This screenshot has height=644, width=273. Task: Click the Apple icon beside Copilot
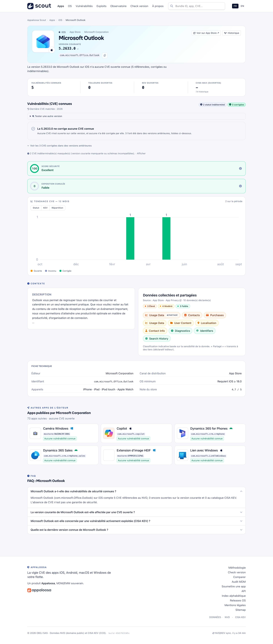[x=131, y=429]
